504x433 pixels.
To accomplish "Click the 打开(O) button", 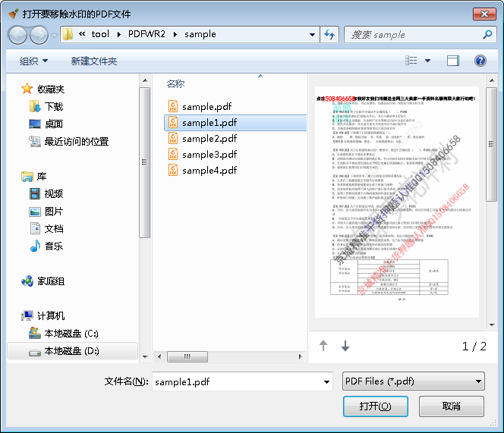I will point(376,406).
